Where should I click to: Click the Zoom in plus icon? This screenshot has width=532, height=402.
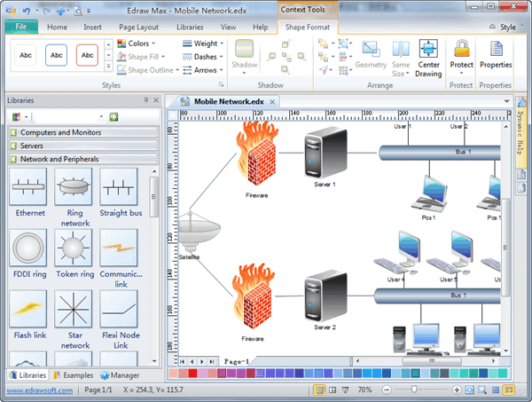[x=457, y=390]
